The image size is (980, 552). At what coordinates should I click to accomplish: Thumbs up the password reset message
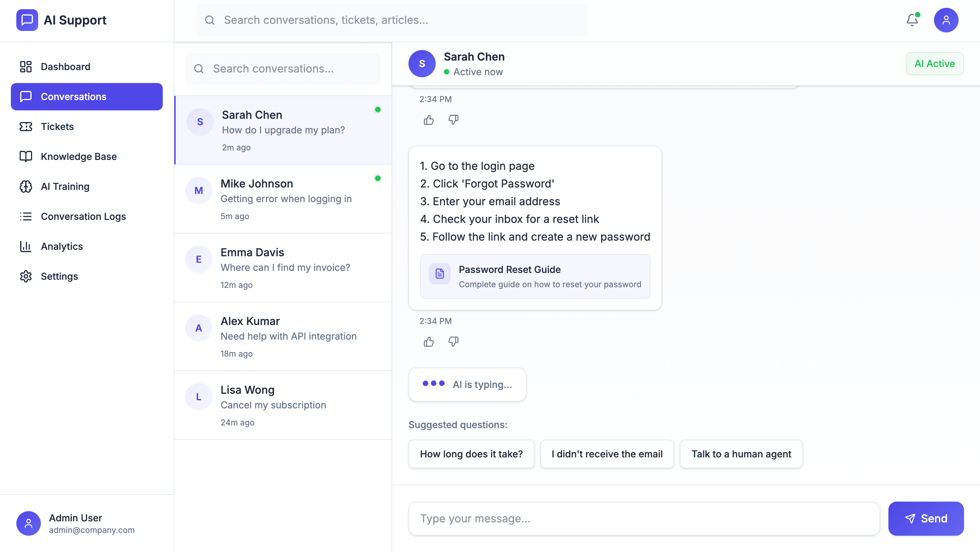pos(428,342)
